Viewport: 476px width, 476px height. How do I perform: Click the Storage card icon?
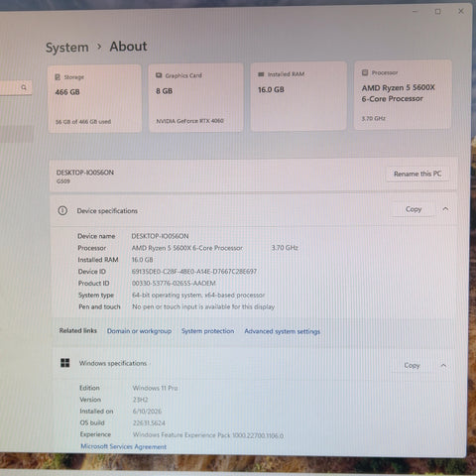coord(58,77)
